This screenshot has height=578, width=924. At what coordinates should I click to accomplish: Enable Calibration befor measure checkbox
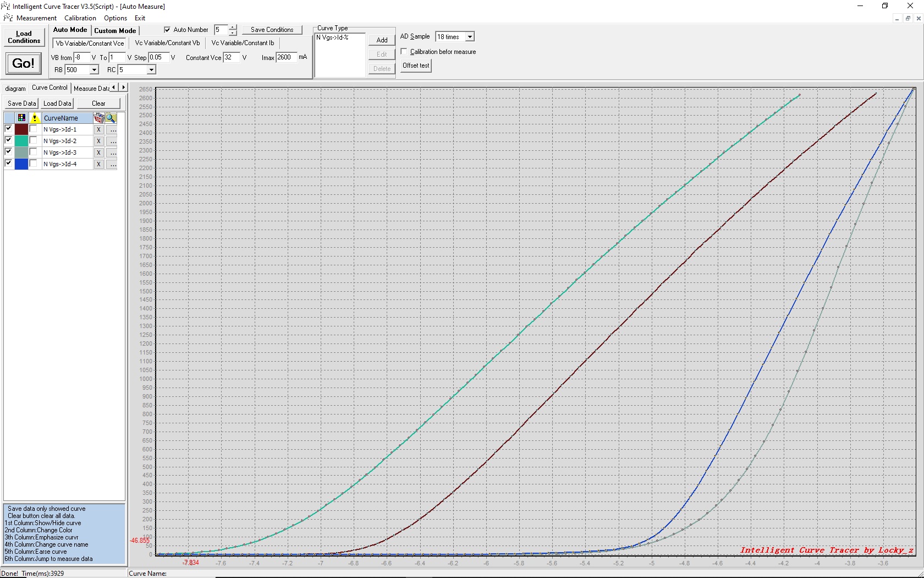[x=404, y=51]
